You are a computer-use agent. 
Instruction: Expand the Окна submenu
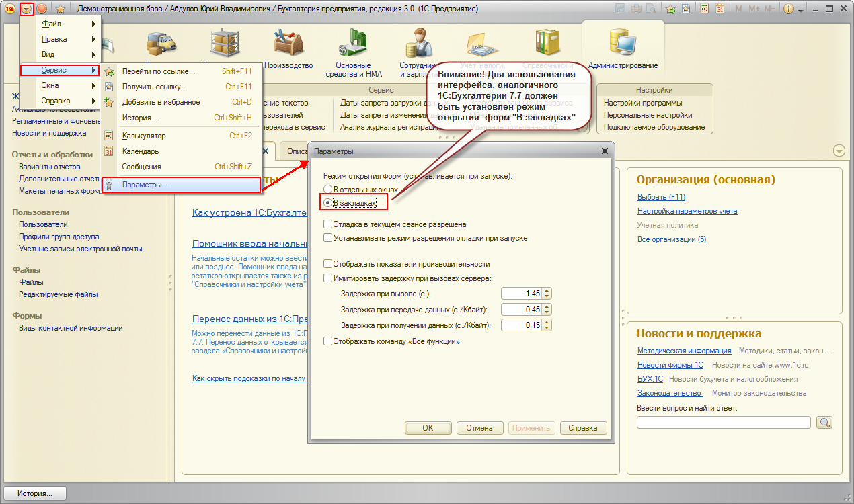(x=61, y=85)
